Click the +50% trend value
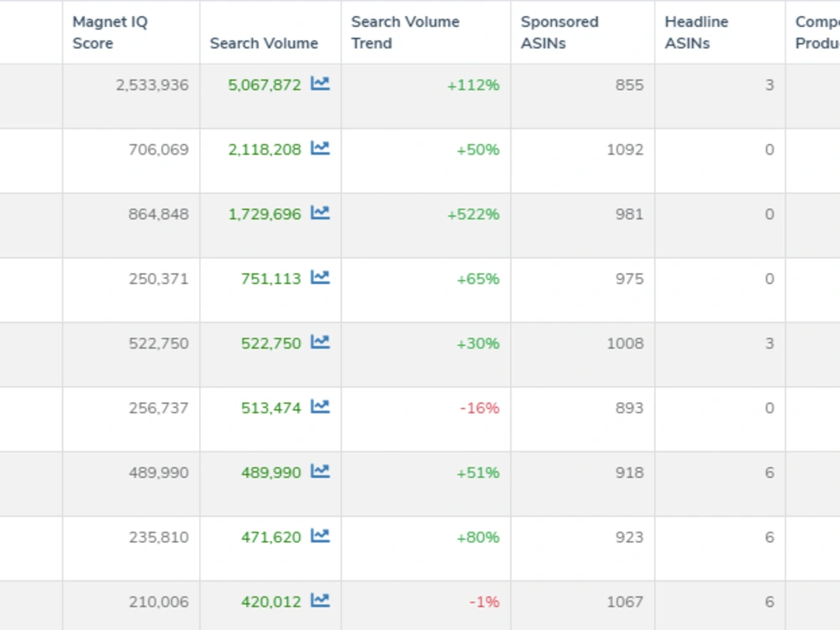The width and height of the screenshot is (840, 630). pyautogui.click(x=478, y=150)
